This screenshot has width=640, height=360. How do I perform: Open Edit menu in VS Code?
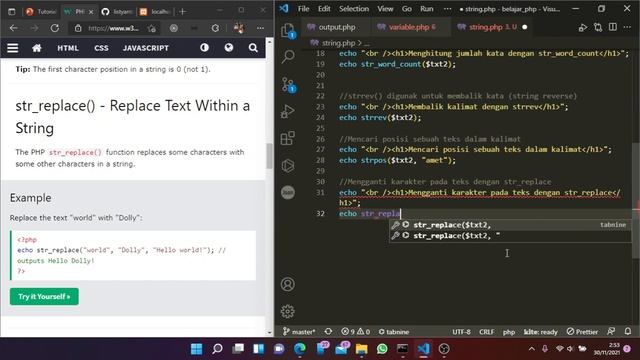[x=324, y=9]
